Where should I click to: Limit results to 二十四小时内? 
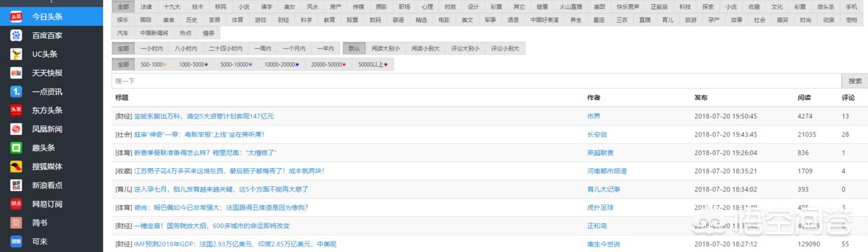[x=225, y=49]
